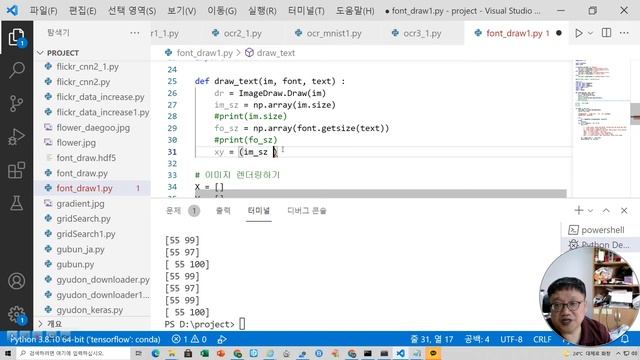The width and height of the screenshot is (640, 360).
Task: Open flickr_data_increase.py from explorer
Action: (100, 97)
